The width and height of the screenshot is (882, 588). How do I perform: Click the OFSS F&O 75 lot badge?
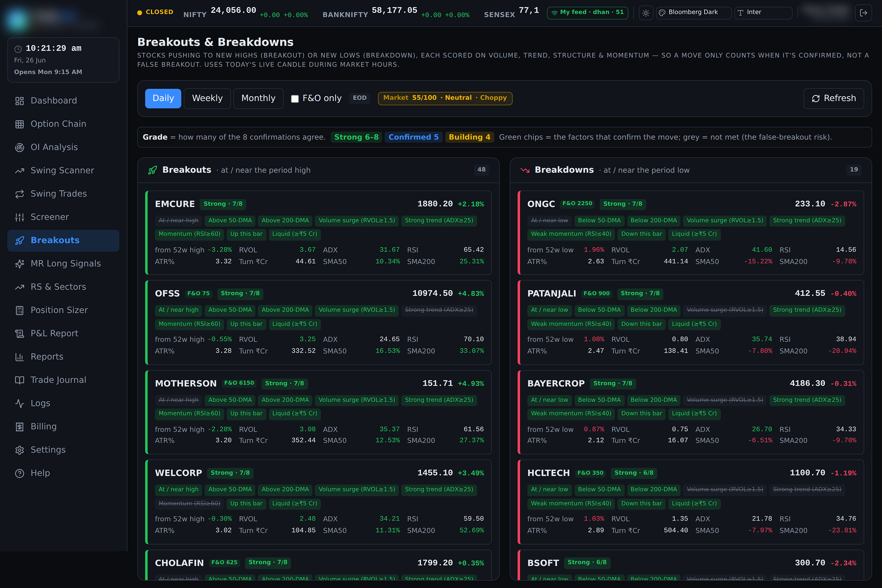point(198,293)
